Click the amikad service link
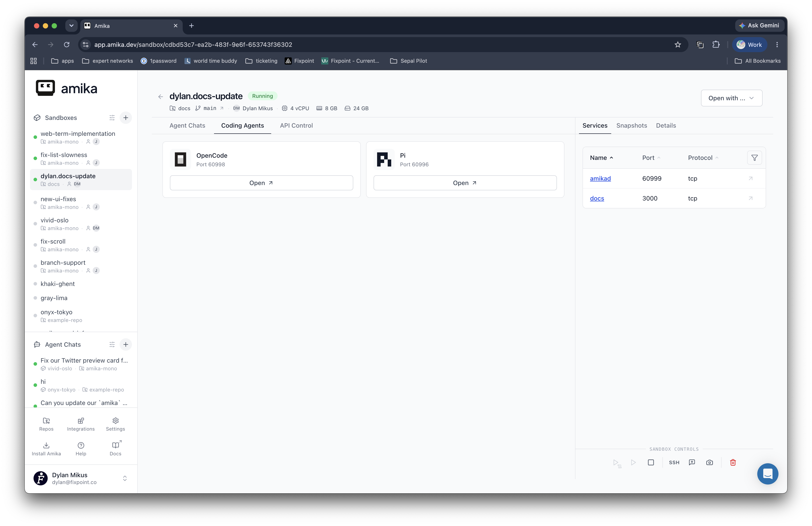This screenshot has height=526, width=812. (600, 178)
